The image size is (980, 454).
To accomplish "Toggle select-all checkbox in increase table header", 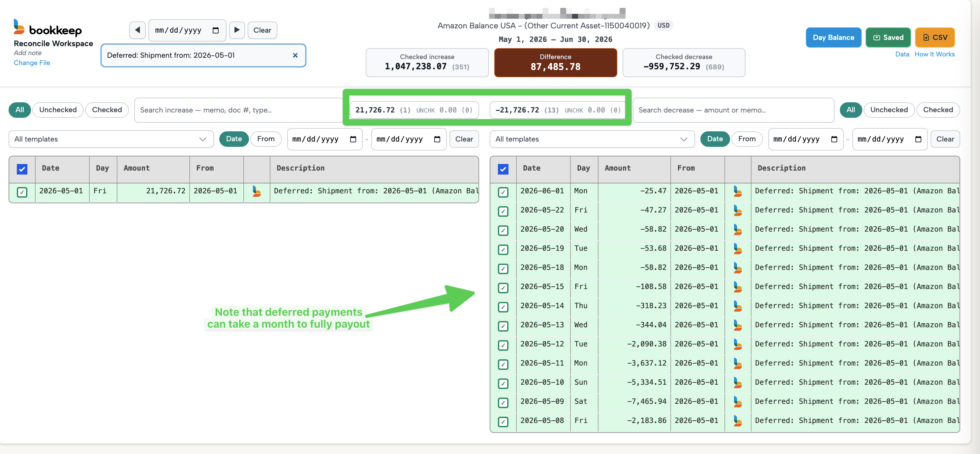I will click(x=22, y=169).
